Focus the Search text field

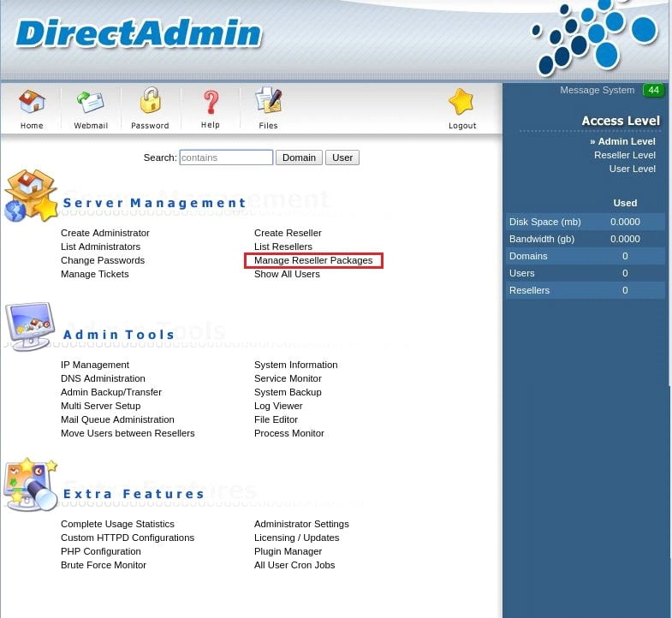click(x=226, y=157)
